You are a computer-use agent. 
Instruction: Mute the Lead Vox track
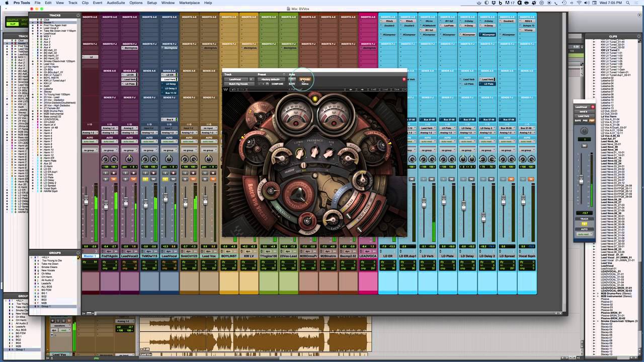[214, 179]
